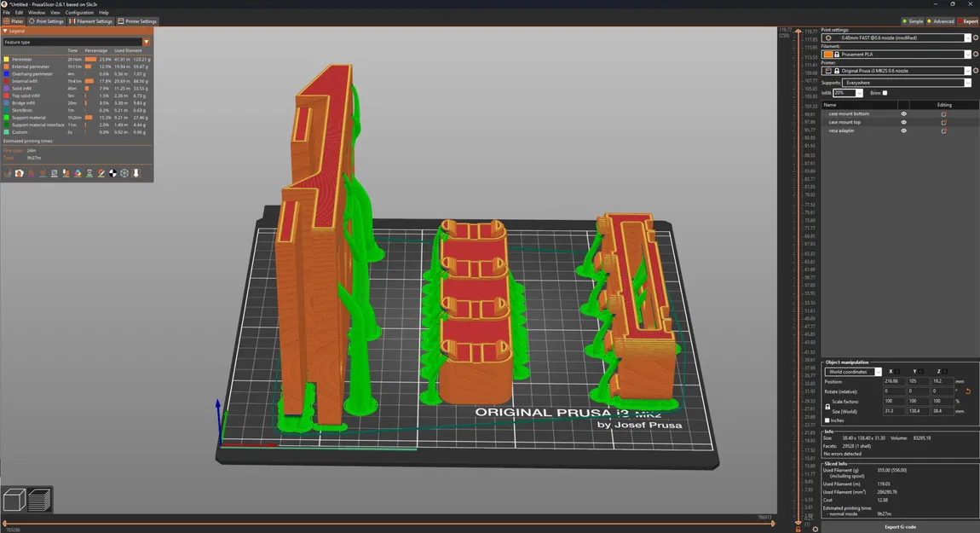Click horizontal move slider right handle
Image resolution: width=980 pixels, height=533 pixels.
[773, 523]
